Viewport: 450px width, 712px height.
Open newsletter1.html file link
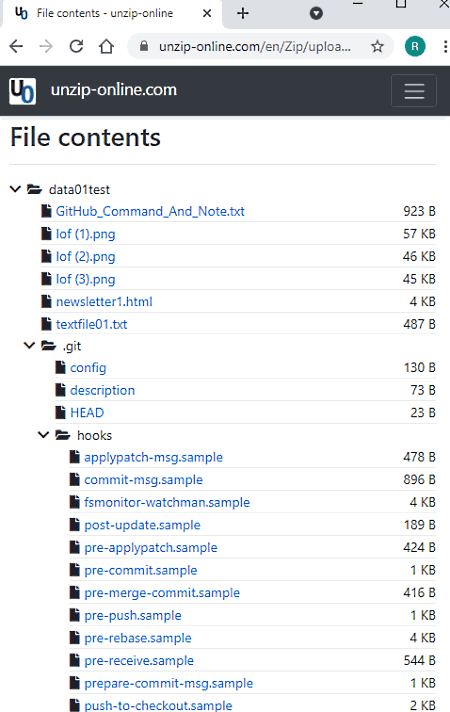click(x=104, y=302)
